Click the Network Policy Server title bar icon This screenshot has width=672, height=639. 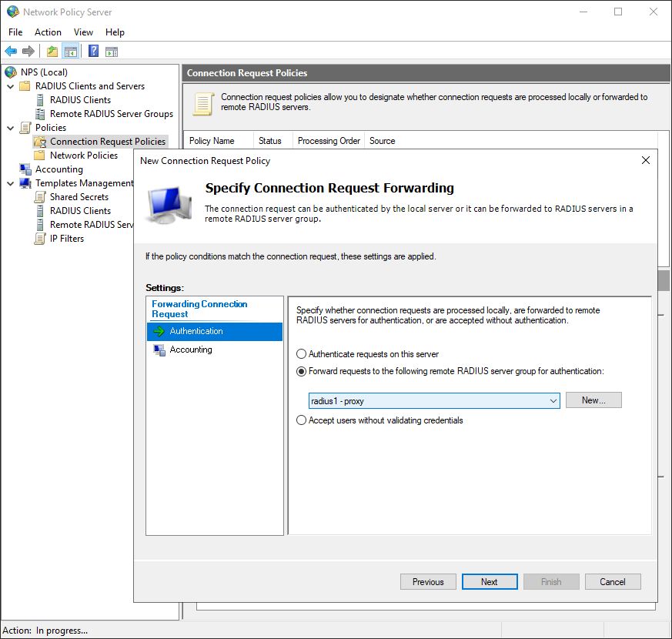pyautogui.click(x=13, y=12)
